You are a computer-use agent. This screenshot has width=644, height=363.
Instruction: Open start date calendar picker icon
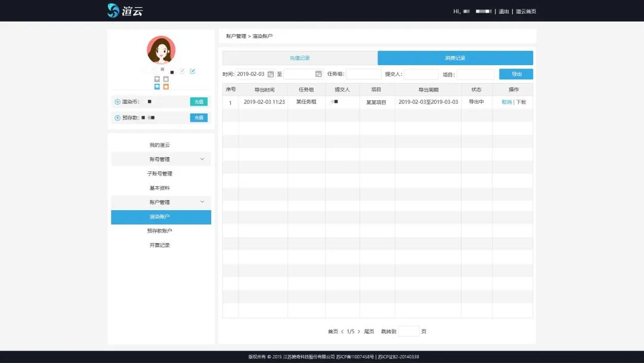271,74
